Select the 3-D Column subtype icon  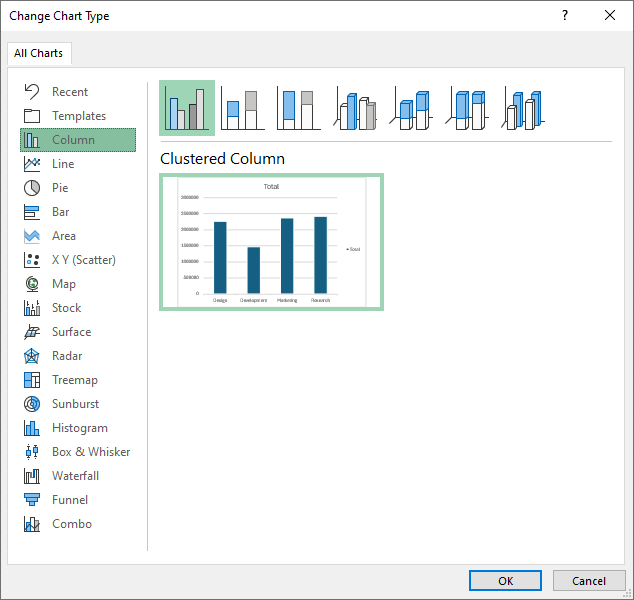tap(523, 109)
